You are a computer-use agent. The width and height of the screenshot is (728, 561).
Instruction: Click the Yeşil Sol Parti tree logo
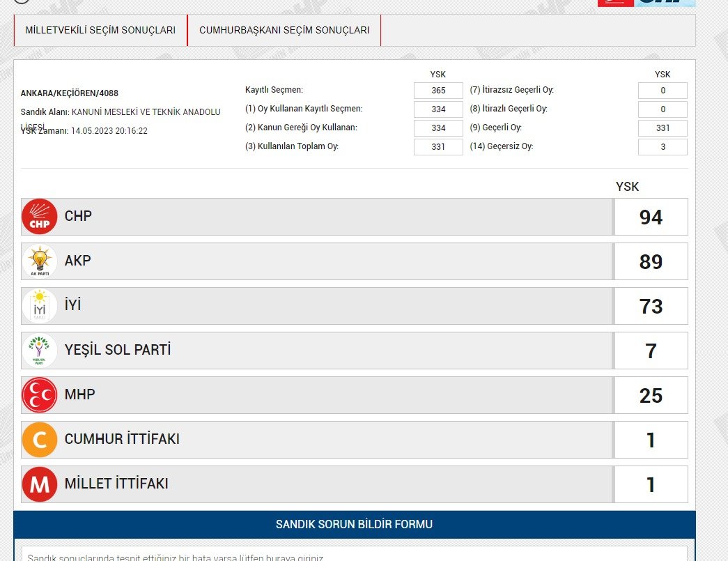click(x=40, y=350)
